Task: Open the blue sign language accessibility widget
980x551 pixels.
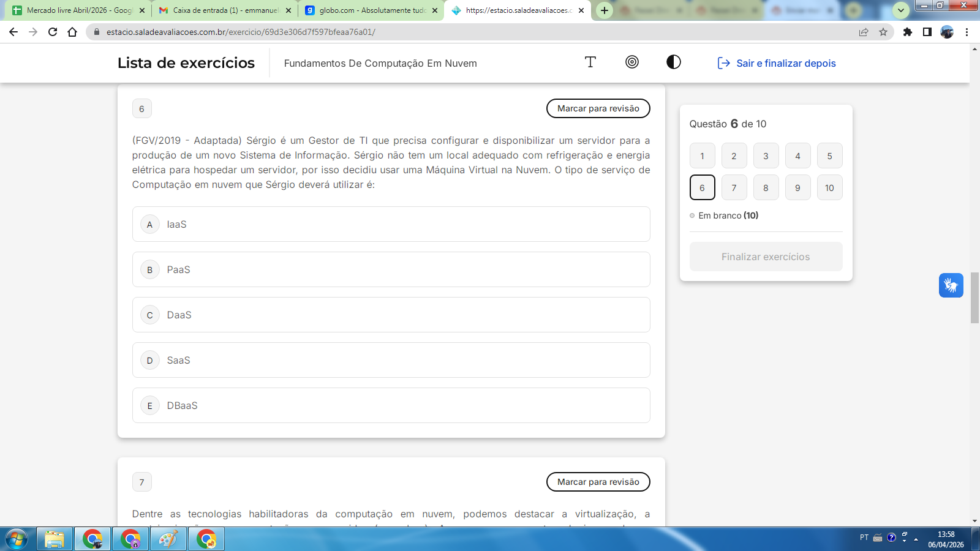Action: [x=951, y=285]
